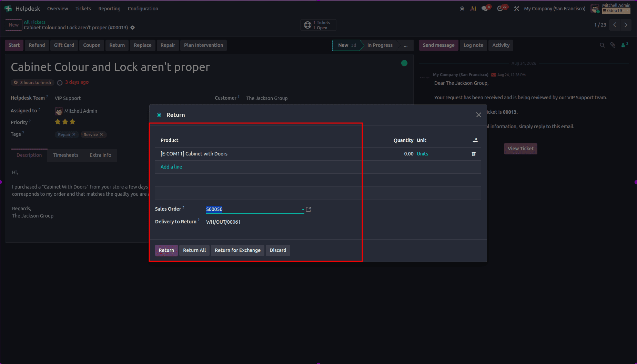Click Add a line link
Screen dimensions: 637x364
click(x=171, y=167)
